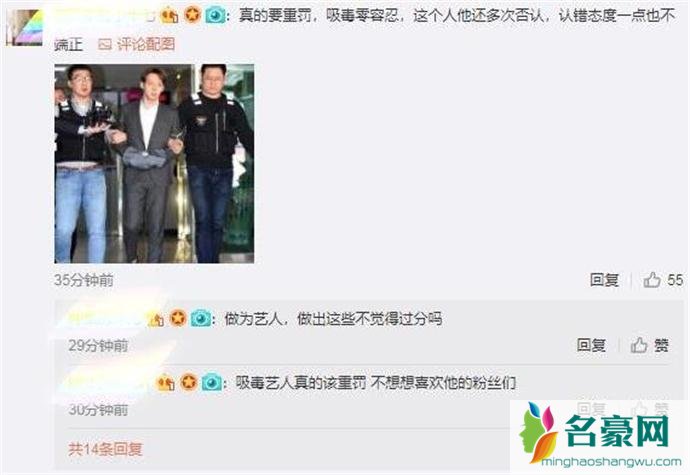
Task: Click the 35分钟前 timestamp
Action: (x=84, y=280)
